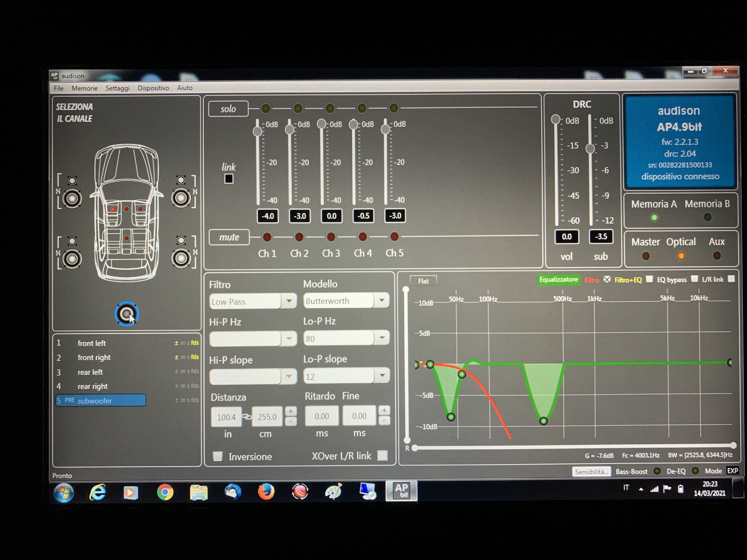Toggle the XOver L/R link checkbox
The width and height of the screenshot is (747, 560).
click(382, 455)
